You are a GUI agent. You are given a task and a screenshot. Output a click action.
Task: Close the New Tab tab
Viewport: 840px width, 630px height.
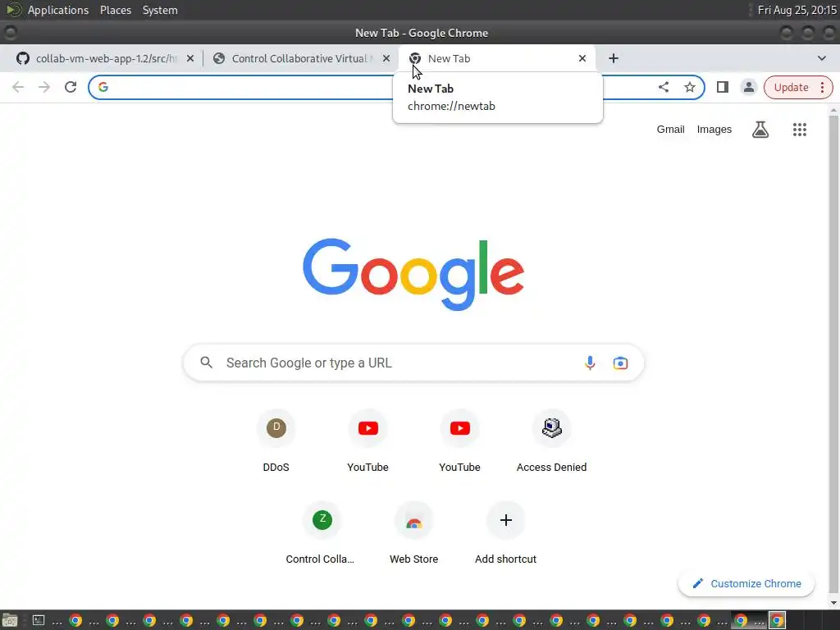(582, 58)
